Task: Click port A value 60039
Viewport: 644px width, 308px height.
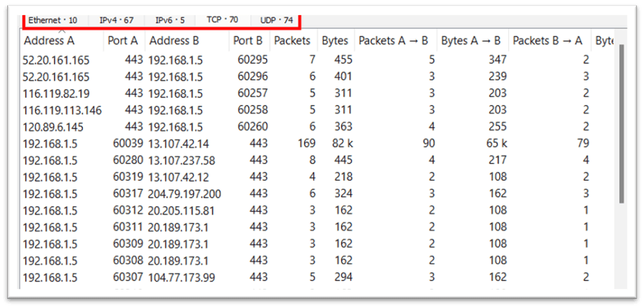Action: tap(128, 143)
